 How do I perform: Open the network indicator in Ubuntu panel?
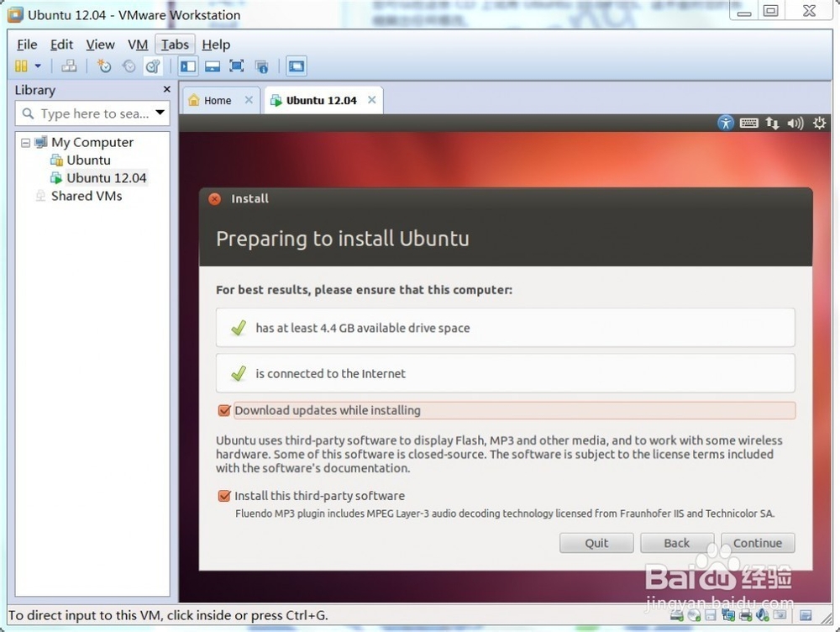[x=772, y=124]
